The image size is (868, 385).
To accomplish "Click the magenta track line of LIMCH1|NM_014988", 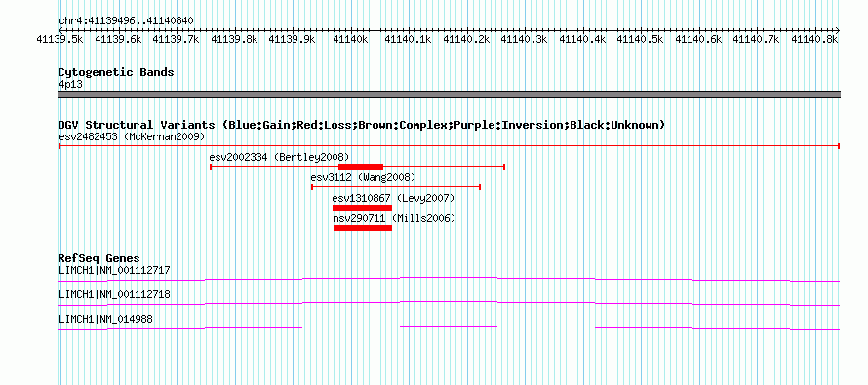I will coord(449,328).
